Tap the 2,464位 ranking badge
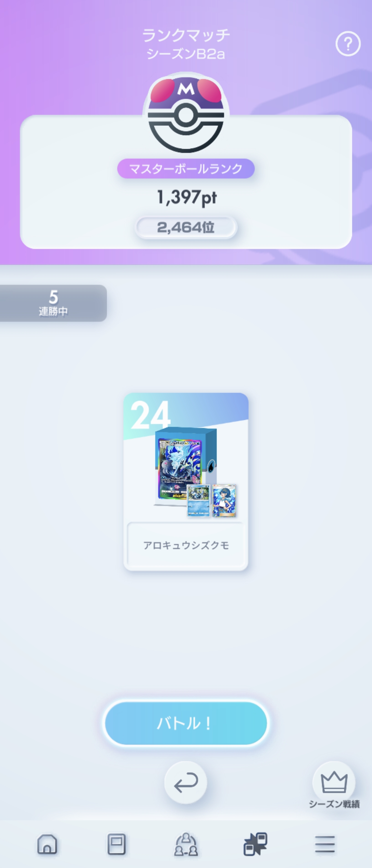This screenshot has height=868, width=372. tap(186, 227)
